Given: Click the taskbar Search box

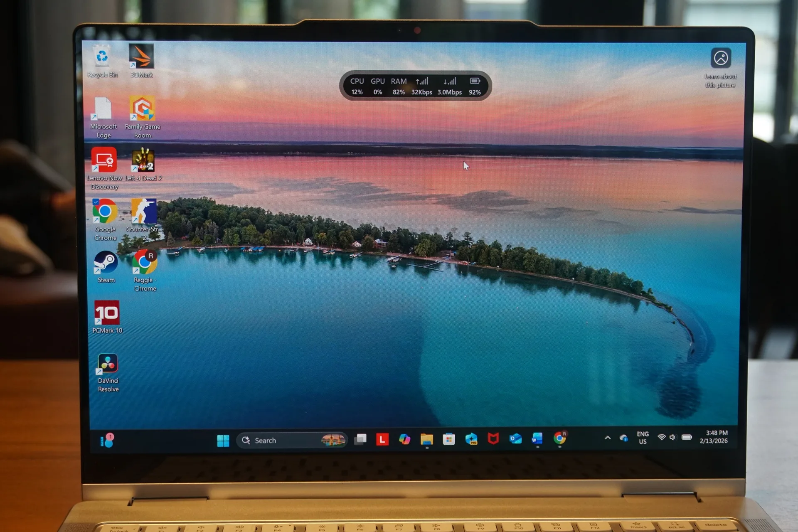Looking at the screenshot, I should (x=292, y=440).
